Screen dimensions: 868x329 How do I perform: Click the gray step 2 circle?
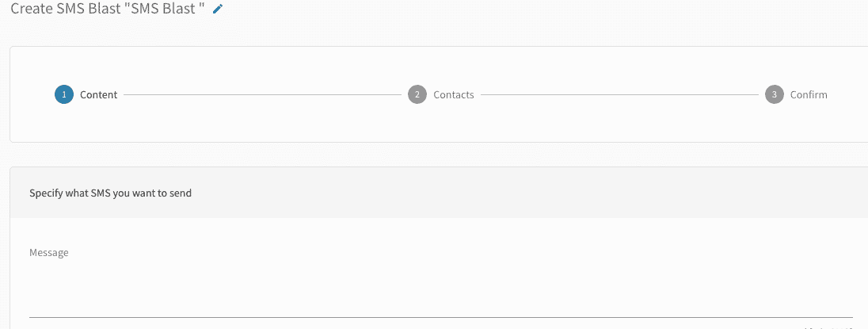pyautogui.click(x=417, y=94)
